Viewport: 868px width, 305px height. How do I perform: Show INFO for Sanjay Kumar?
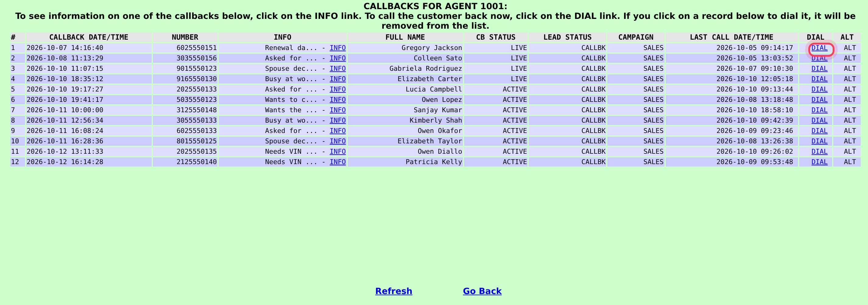[337, 110]
